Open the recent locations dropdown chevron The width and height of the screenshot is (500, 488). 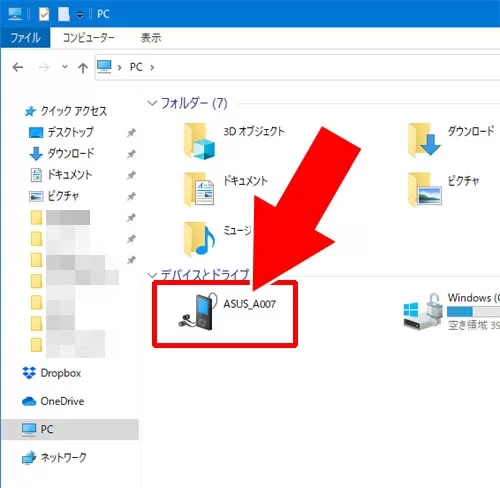click(x=65, y=67)
